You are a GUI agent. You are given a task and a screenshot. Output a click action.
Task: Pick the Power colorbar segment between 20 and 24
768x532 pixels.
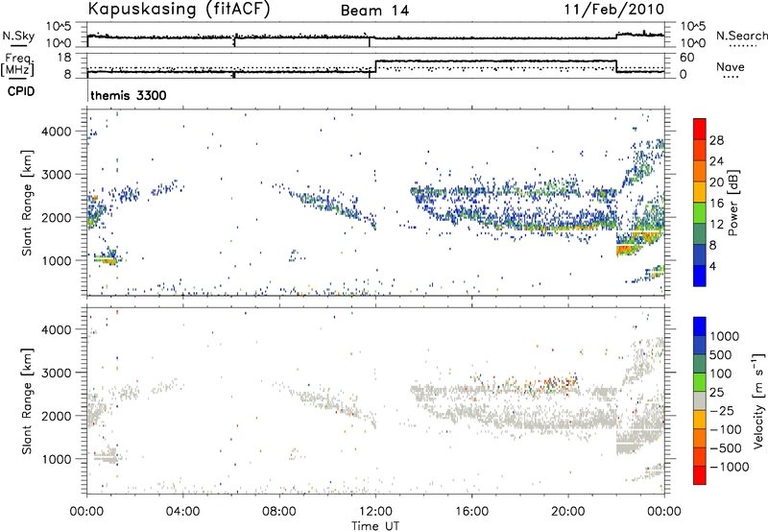(x=700, y=171)
